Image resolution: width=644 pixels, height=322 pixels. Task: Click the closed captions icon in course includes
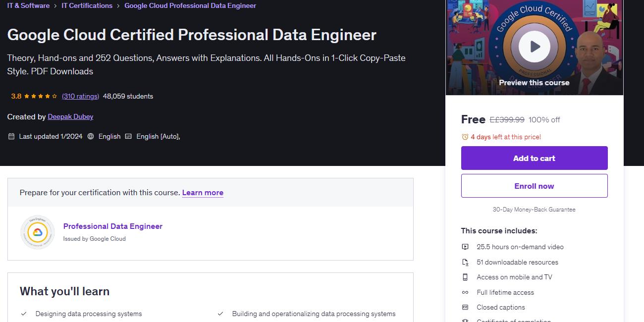465,307
